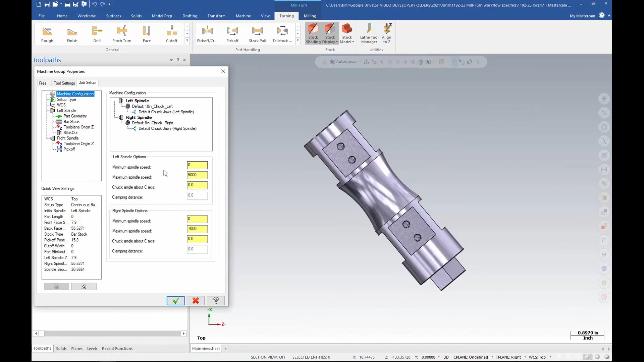Select Bar Stock tree item
The image size is (644, 362).
pyautogui.click(x=71, y=122)
